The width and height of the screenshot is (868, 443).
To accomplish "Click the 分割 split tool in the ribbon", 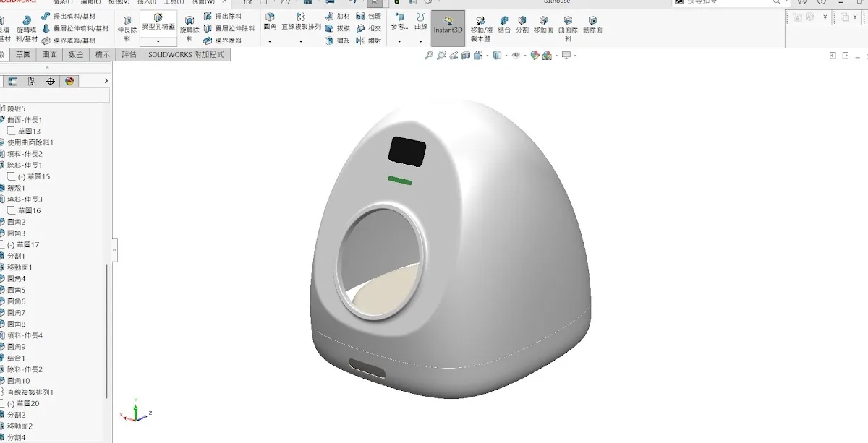I will click(x=522, y=25).
